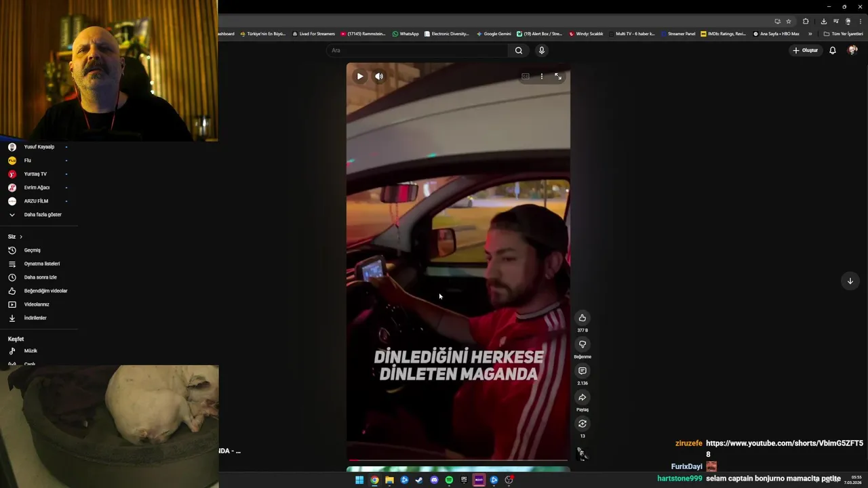This screenshot has height=488, width=868.
Task: Open the YouTube Shorts link in chat
Action: click(x=785, y=448)
